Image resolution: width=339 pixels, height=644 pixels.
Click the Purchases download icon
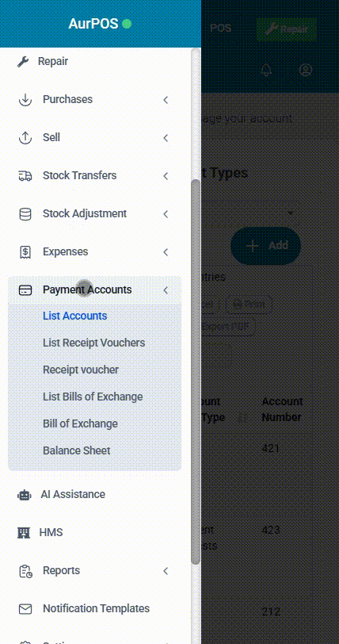pyautogui.click(x=25, y=100)
